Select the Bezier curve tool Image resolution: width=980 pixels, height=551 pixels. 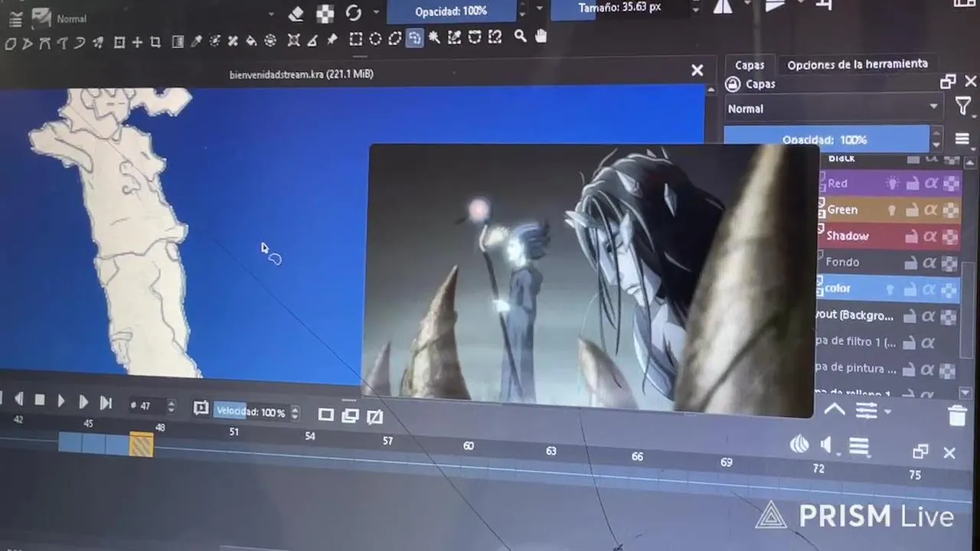44,43
